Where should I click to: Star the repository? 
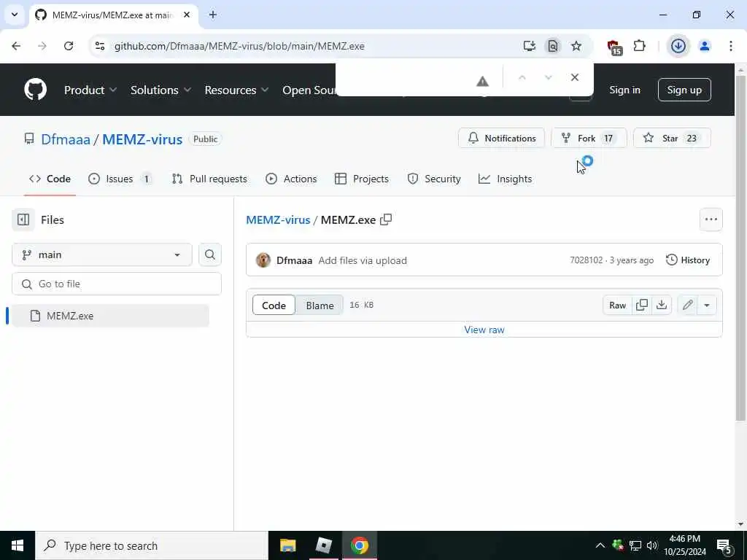coord(672,138)
